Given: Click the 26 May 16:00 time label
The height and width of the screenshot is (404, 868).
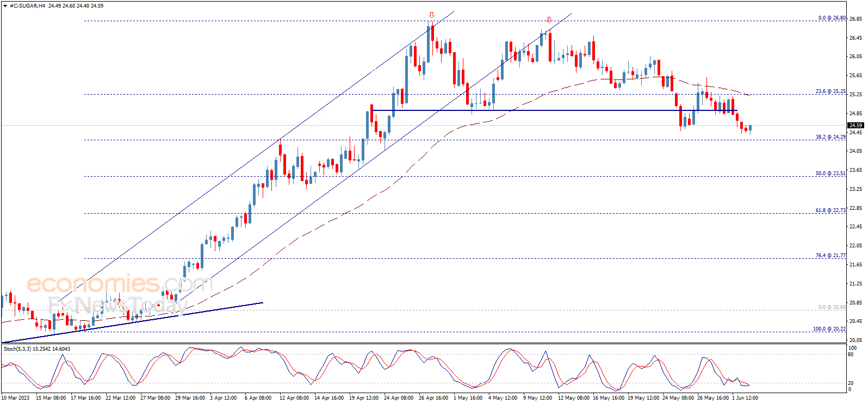Looking at the screenshot, I should coord(712,398).
